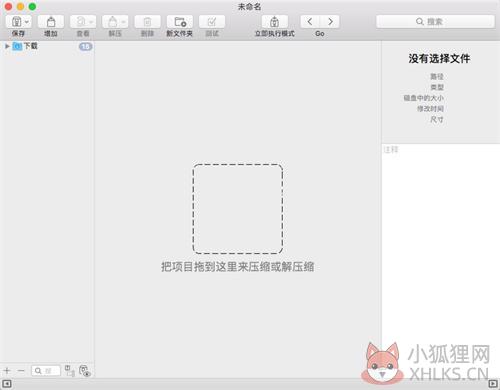500x390 pixels.
Task: Go forward with the right chevron button
Action: pyautogui.click(x=330, y=22)
